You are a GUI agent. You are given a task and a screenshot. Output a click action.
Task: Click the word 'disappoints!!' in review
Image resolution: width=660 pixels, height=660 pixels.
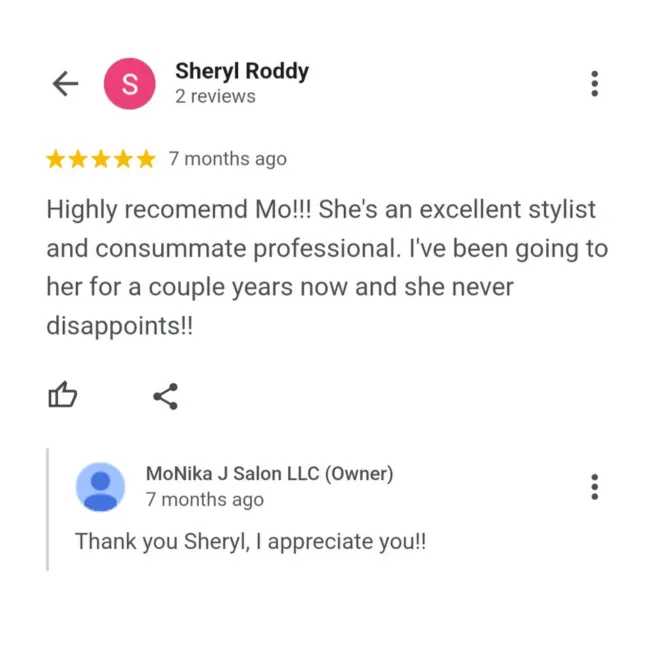pyautogui.click(x=120, y=326)
